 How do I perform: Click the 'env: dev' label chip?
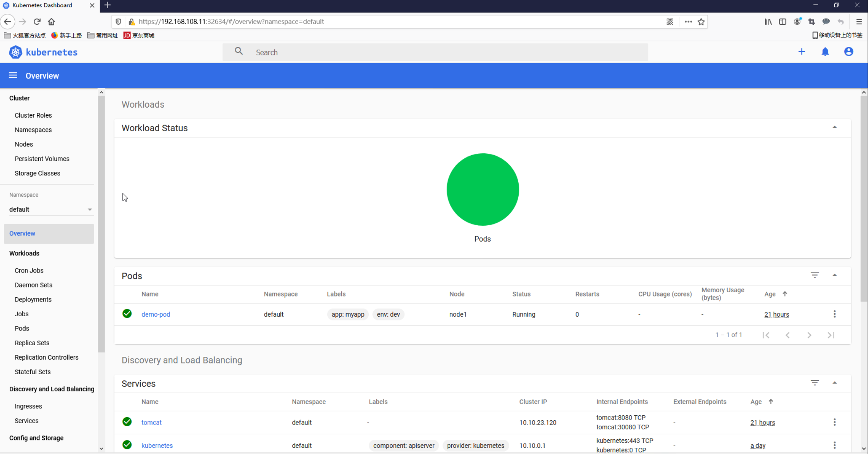coord(388,314)
